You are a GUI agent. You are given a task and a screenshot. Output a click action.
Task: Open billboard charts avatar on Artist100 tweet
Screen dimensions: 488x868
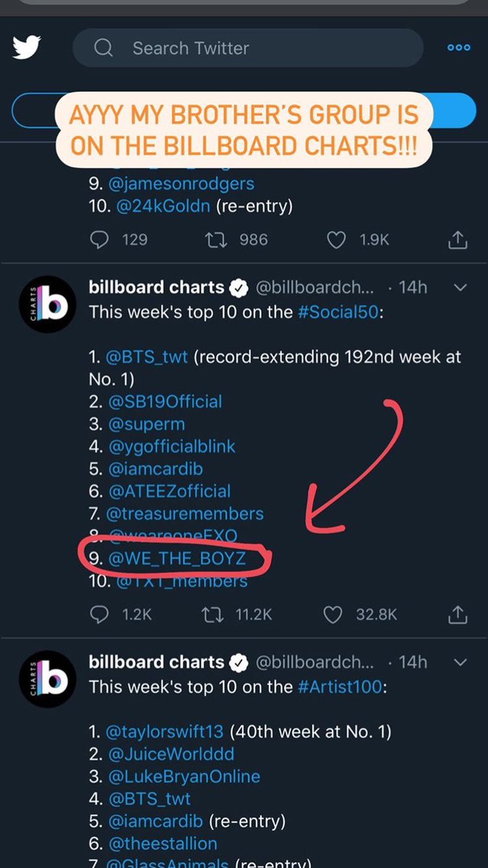[x=48, y=678]
